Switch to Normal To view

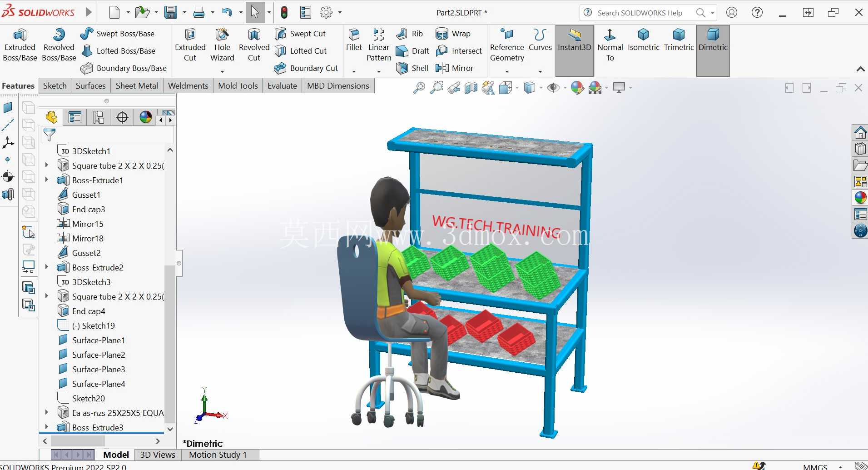coord(610,45)
